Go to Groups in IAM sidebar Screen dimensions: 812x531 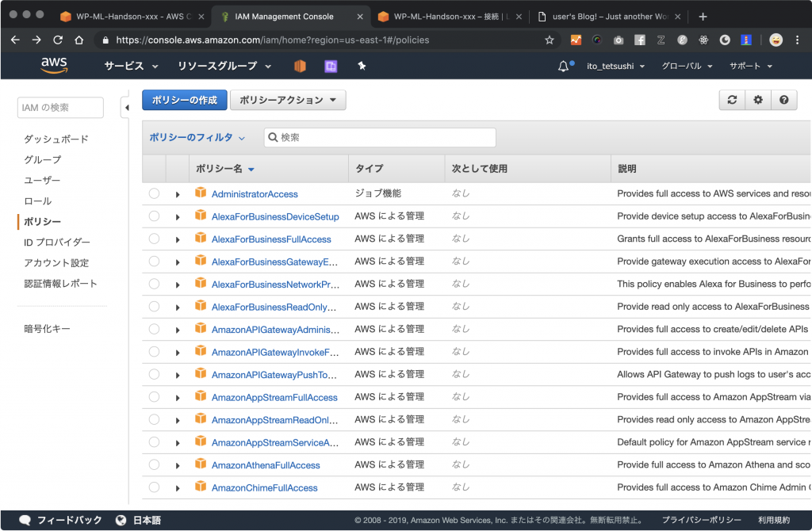[x=43, y=159]
